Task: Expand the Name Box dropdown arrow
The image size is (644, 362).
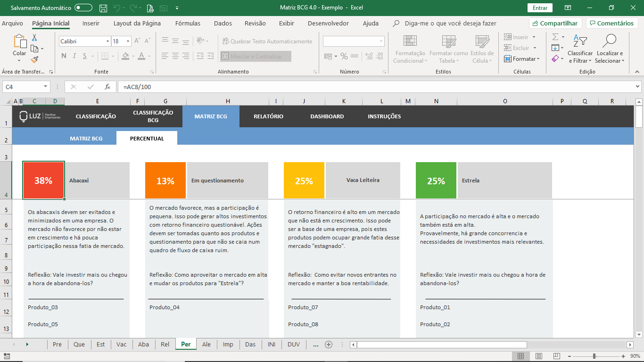Action: (x=46, y=87)
